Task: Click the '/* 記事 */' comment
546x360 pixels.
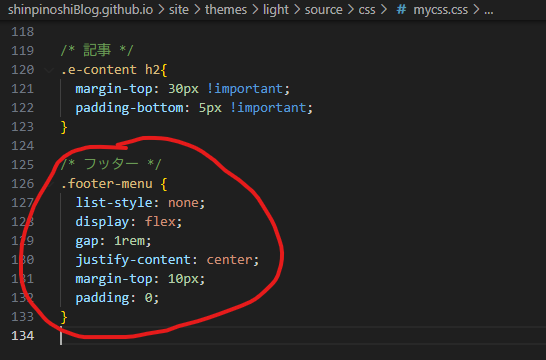Action: click(x=97, y=50)
